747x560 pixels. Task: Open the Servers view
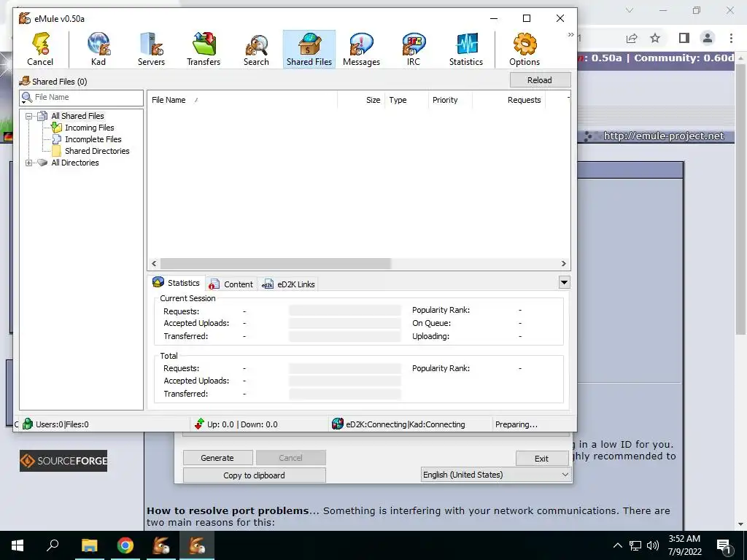tap(151, 49)
